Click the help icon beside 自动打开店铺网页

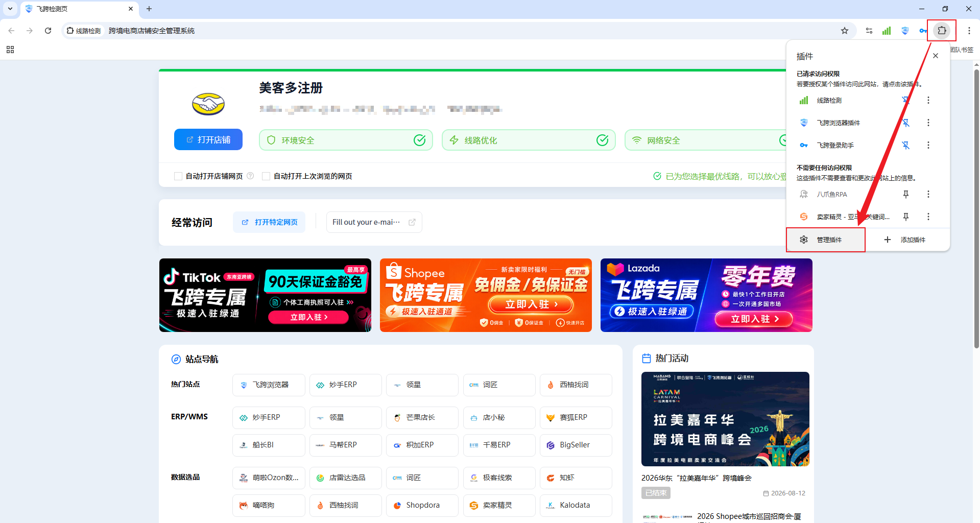(x=250, y=176)
